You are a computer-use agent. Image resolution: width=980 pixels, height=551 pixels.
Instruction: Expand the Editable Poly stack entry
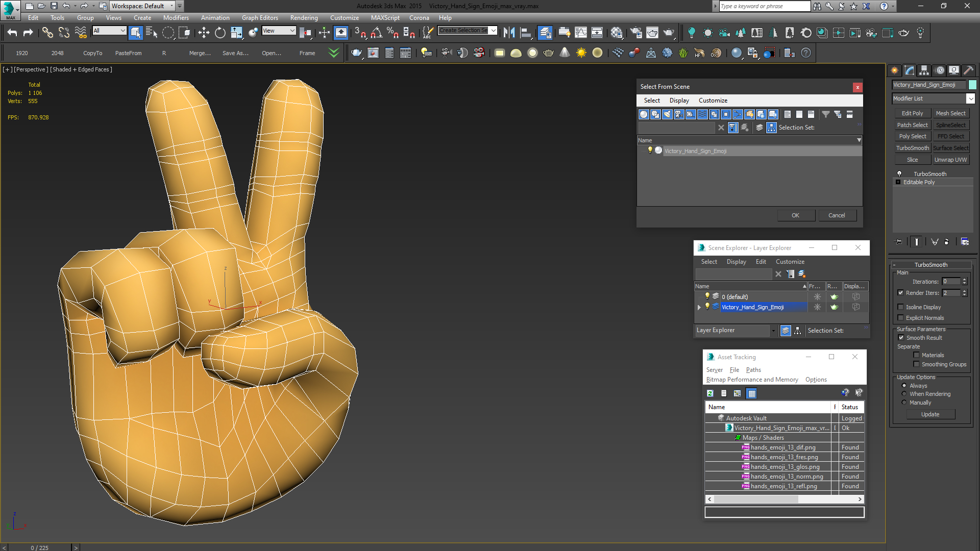pos(898,182)
